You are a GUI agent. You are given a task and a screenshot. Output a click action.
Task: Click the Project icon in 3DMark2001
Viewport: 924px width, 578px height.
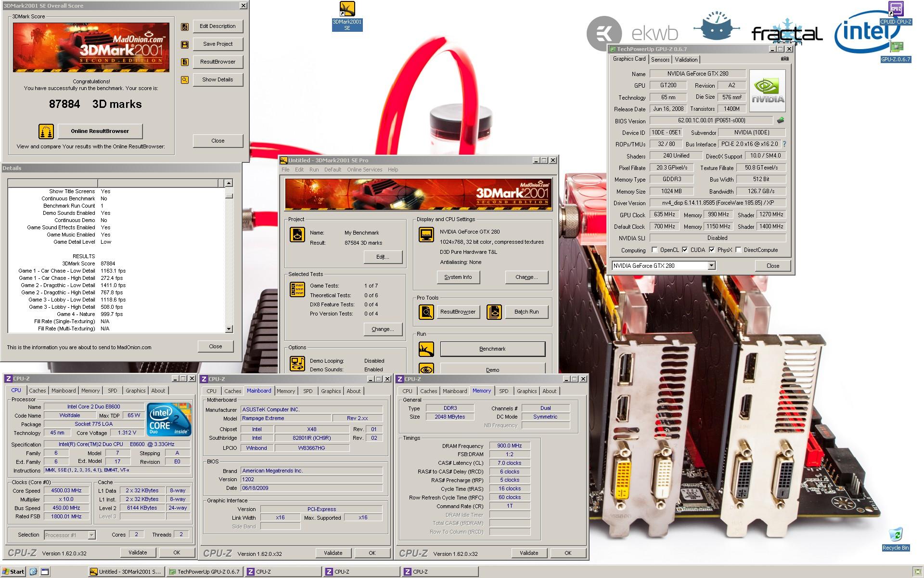(x=297, y=235)
